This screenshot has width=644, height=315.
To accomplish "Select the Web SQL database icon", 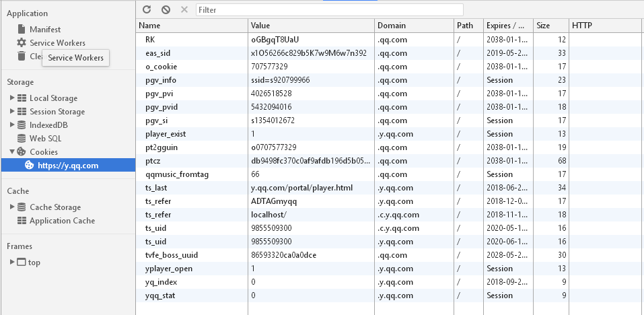I will pyautogui.click(x=22, y=139).
